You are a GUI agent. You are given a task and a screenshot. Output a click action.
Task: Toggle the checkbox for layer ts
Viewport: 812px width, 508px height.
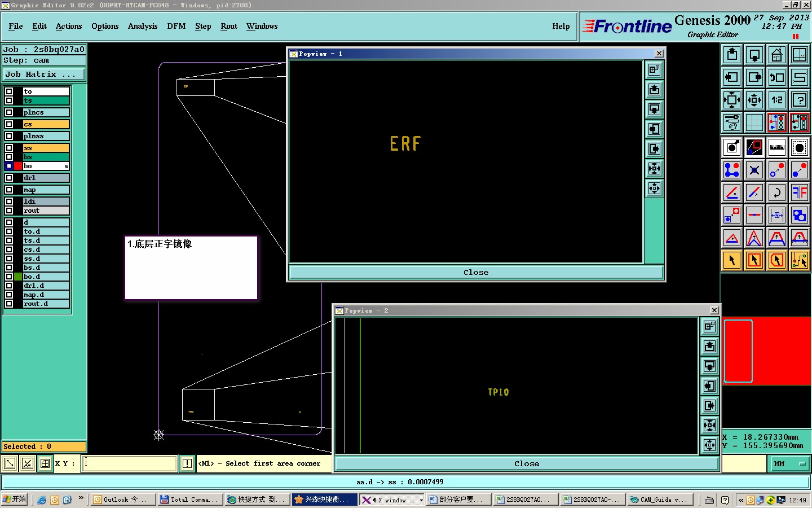tap(9, 100)
